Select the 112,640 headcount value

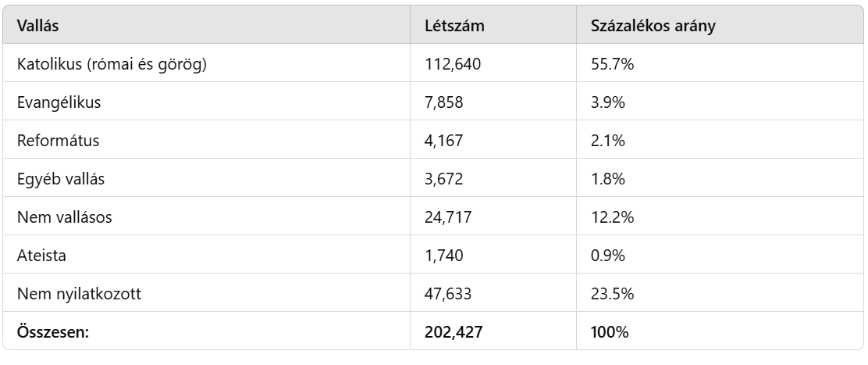pos(452,63)
